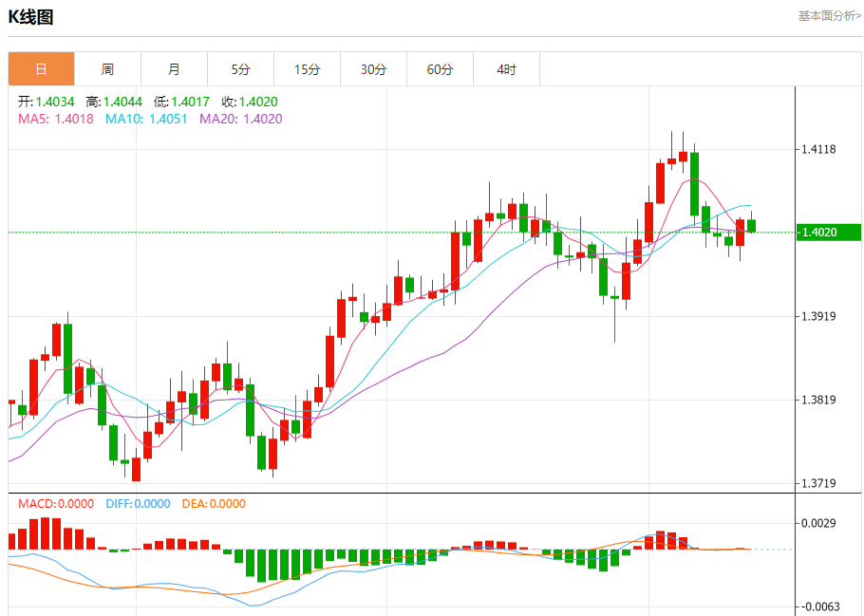Click the 开:1.4034 open price value

pos(47,102)
